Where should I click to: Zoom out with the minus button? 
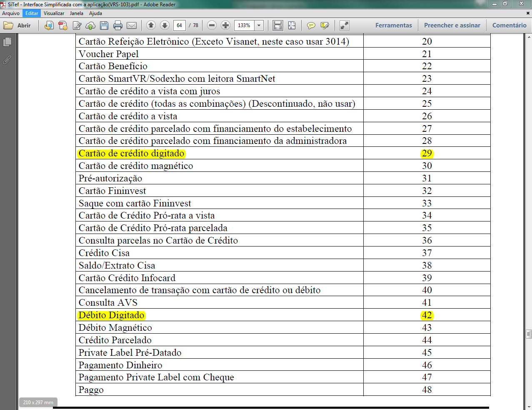212,25
